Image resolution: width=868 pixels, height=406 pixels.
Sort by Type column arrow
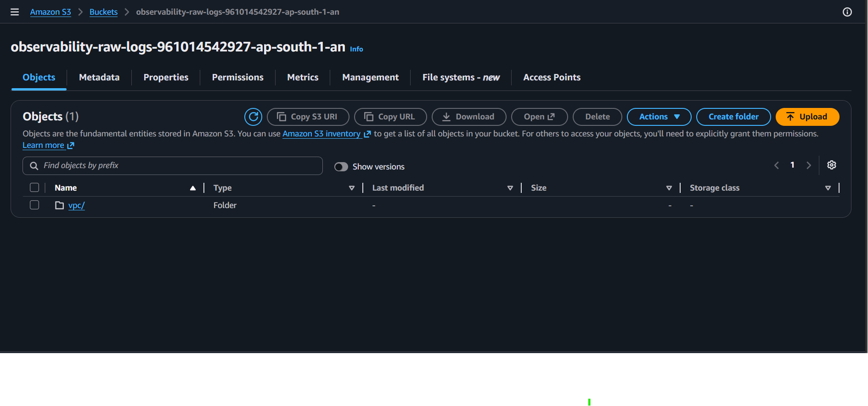click(352, 188)
